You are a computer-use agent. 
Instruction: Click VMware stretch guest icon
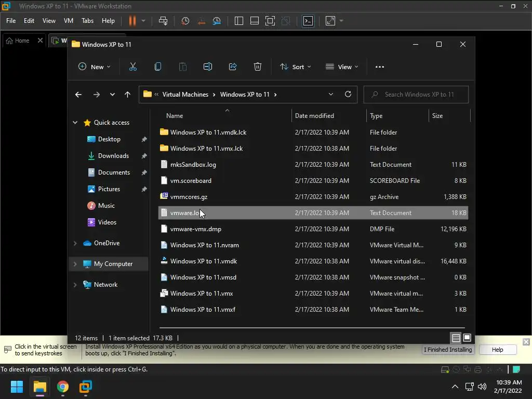point(330,21)
